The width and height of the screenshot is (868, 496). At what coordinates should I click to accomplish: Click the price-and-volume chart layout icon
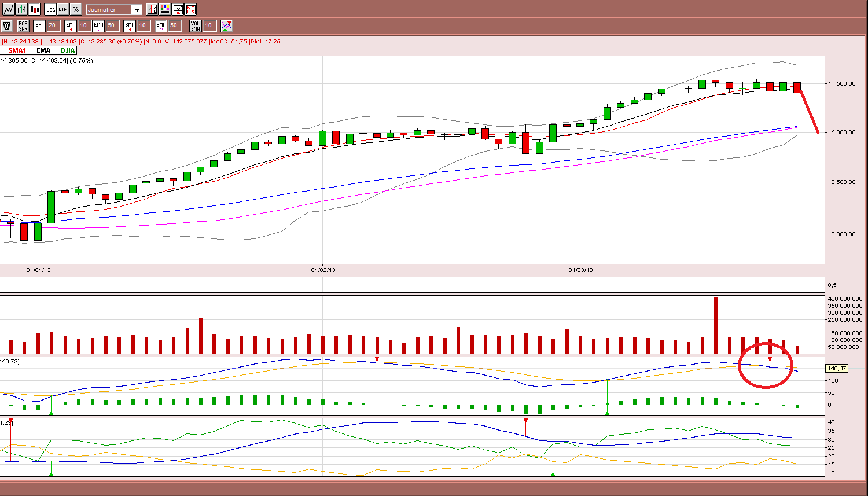pos(178,9)
